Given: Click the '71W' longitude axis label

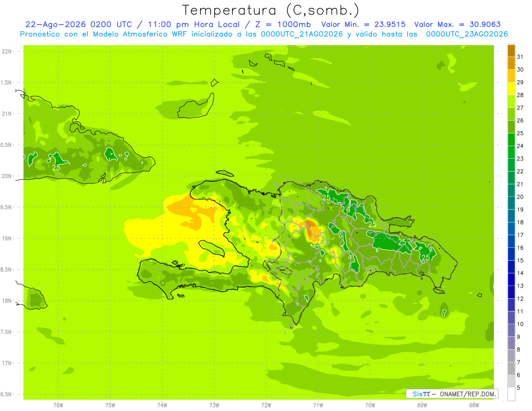Looking at the screenshot, I should point(318,405).
